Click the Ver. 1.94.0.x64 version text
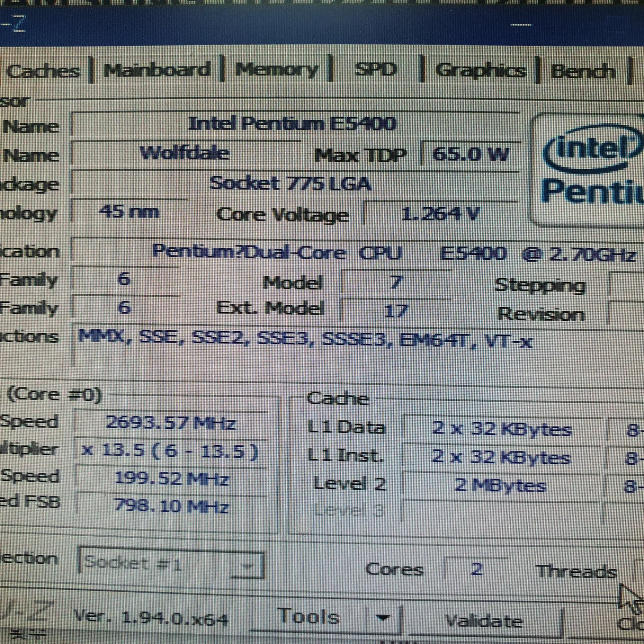The image size is (644, 644). point(151,618)
